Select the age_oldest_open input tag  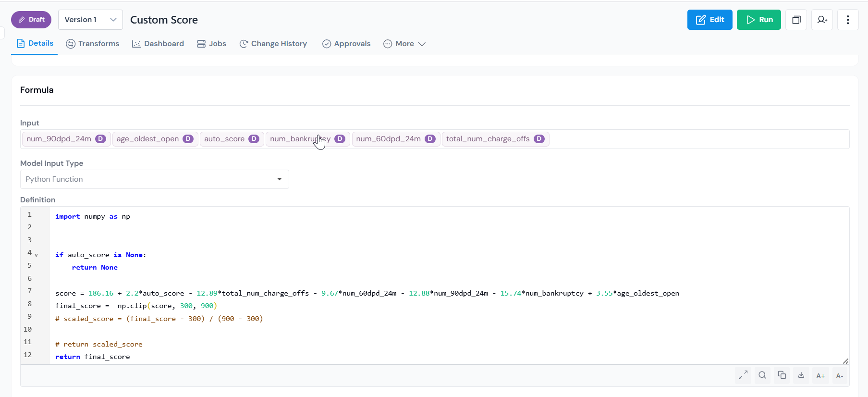coord(155,139)
